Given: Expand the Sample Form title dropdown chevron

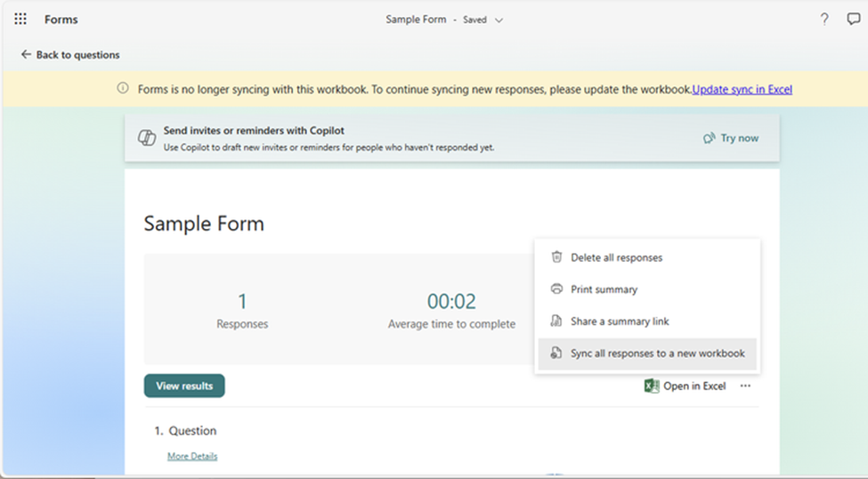Looking at the screenshot, I should click(x=499, y=20).
